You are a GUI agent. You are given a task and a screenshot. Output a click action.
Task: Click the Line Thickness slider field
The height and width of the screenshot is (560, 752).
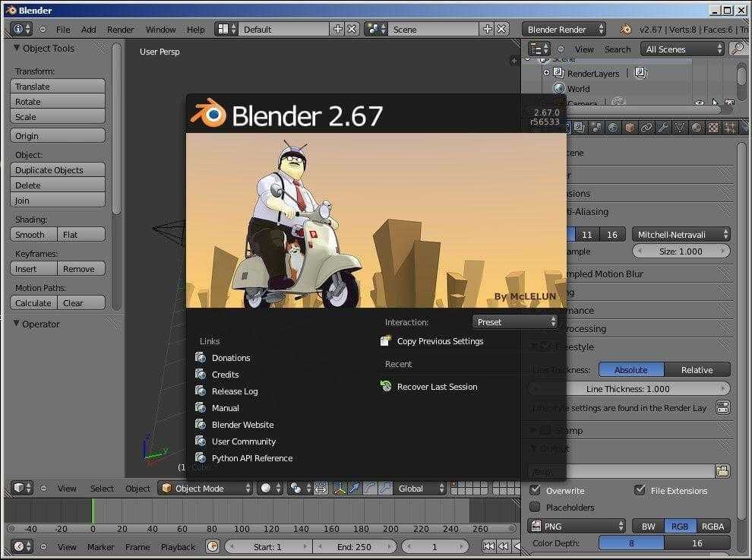(627, 388)
